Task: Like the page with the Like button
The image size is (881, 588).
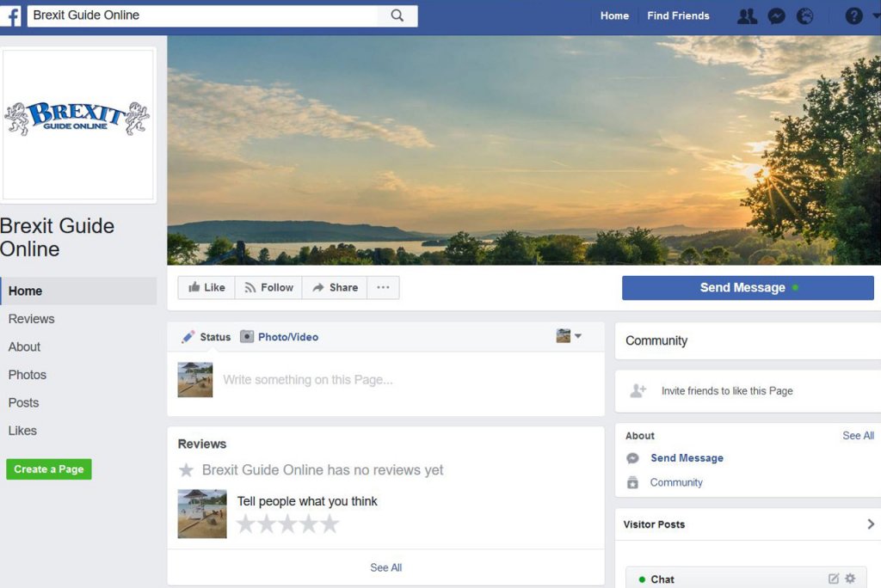Action: coord(206,287)
